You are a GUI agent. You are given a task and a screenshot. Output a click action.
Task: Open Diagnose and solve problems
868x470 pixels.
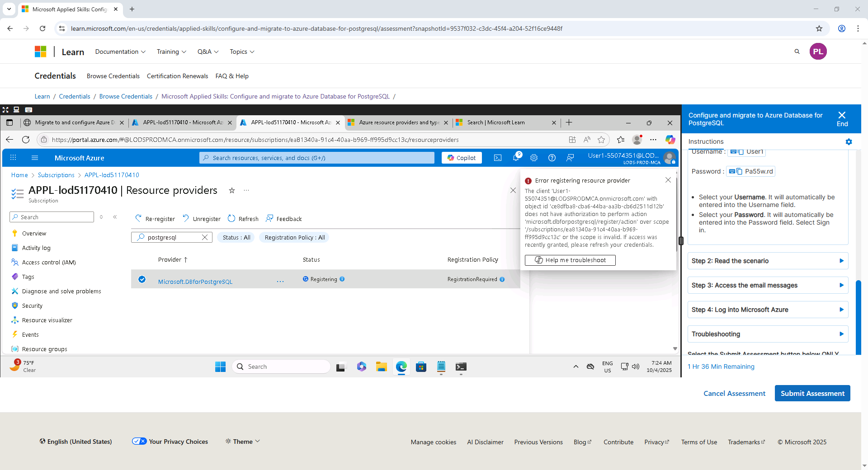click(61, 291)
